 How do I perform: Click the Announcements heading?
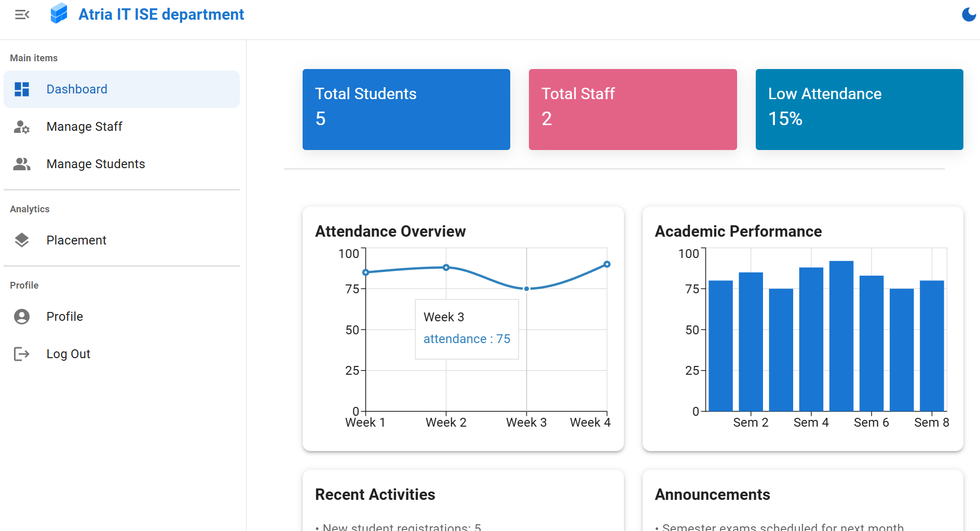click(x=713, y=495)
